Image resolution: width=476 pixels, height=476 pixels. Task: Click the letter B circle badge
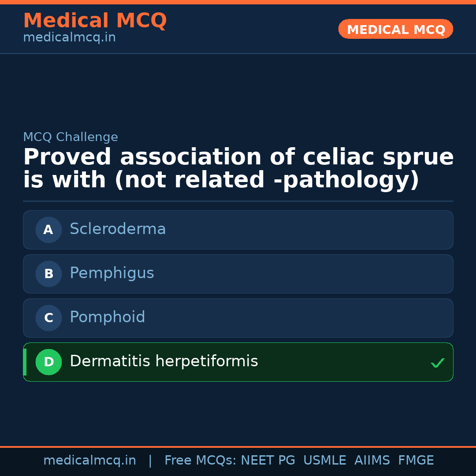48,274
